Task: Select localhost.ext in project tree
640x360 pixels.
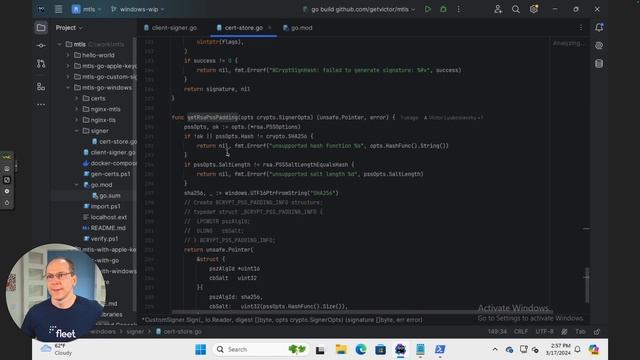Action: pyautogui.click(x=105, y=217)
